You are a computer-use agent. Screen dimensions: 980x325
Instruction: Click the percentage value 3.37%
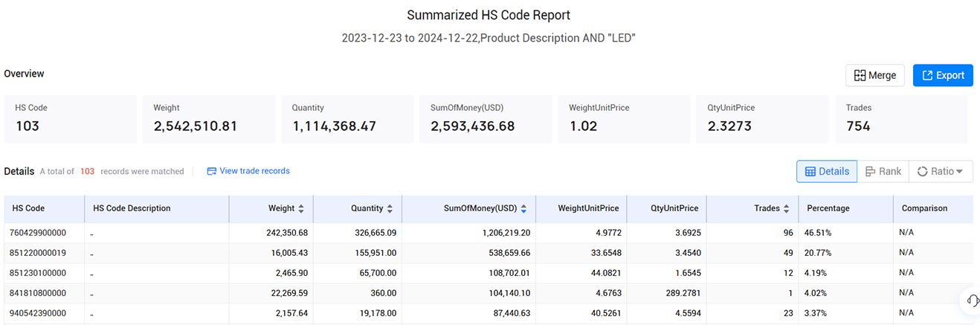[x=816, y=313]
